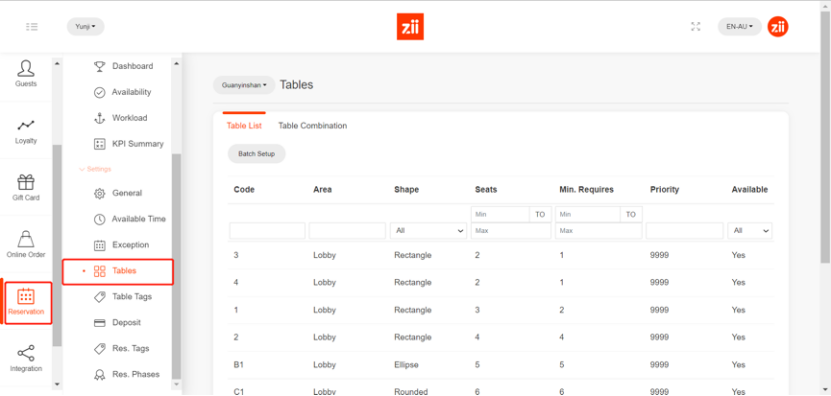Click the Batch Setup button

[257, 154]
